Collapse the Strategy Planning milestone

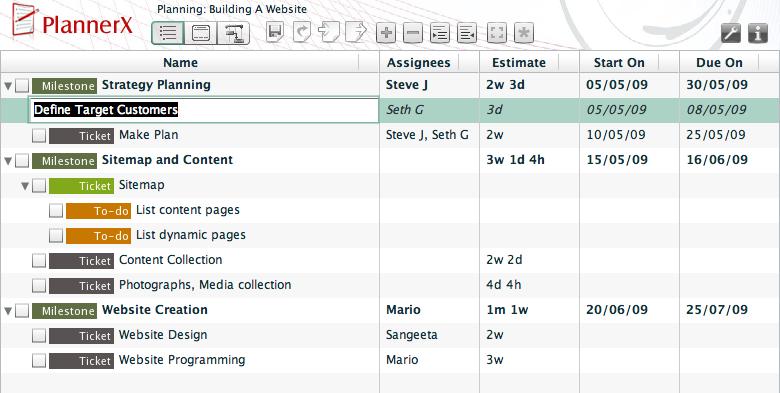pyautogui.click(x=8, y=86)
